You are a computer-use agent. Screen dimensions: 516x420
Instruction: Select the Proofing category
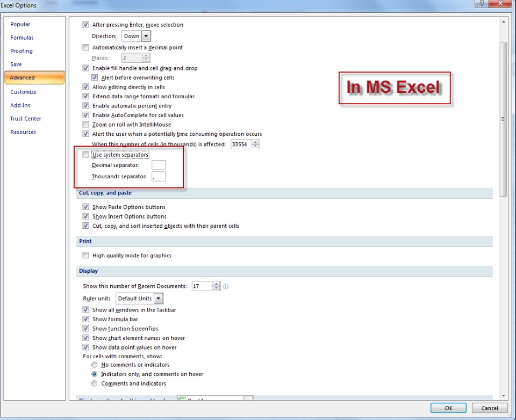click(x=21, y=51)
